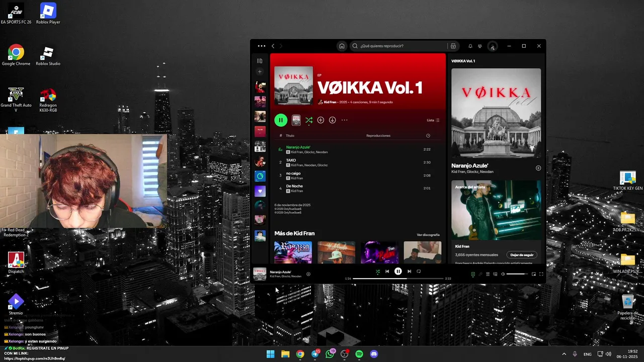Open the purple heart Liked Songs sidebar item

click(260, 191)
